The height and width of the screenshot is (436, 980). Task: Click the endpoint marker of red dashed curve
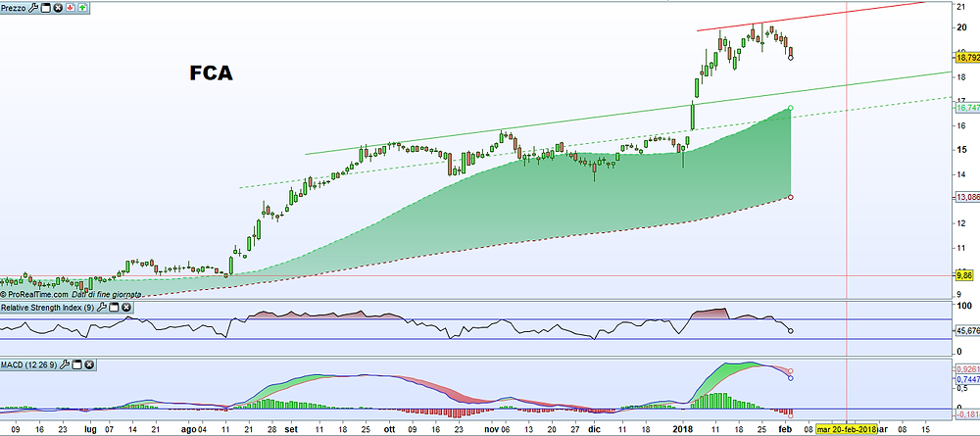(x=791, y=197)
